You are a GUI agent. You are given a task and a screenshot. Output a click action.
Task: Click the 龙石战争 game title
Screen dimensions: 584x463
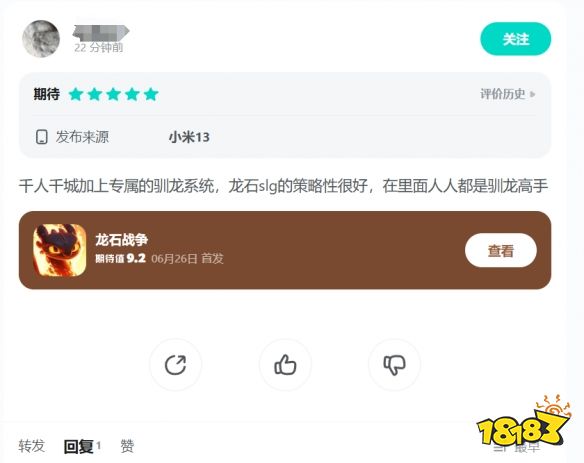pyautogui.click(x=122, y=240)
